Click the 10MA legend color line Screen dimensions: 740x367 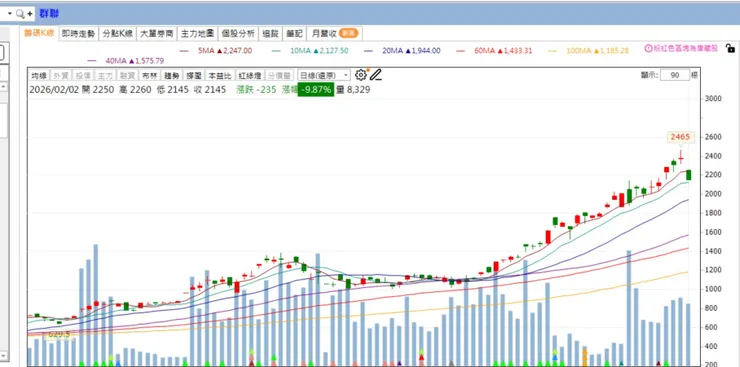click(276, 51)
